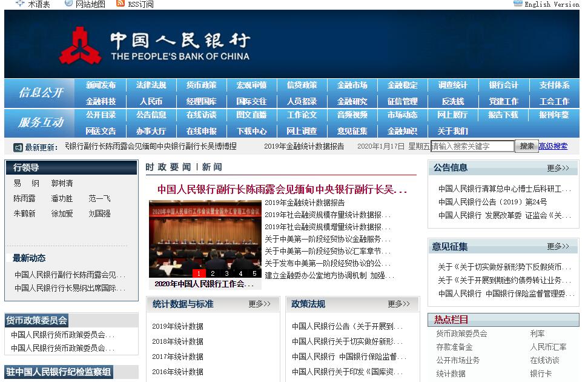Click the 术语表 icon in top bar

[x=20, y=4]
